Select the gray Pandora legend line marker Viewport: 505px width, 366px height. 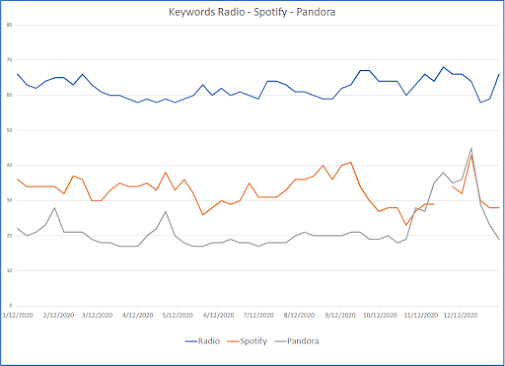(x=280, y=341)
